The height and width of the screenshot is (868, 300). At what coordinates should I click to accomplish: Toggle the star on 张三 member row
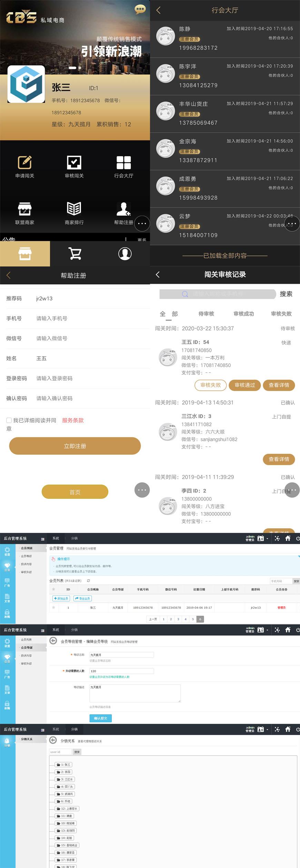pos(53,607)
